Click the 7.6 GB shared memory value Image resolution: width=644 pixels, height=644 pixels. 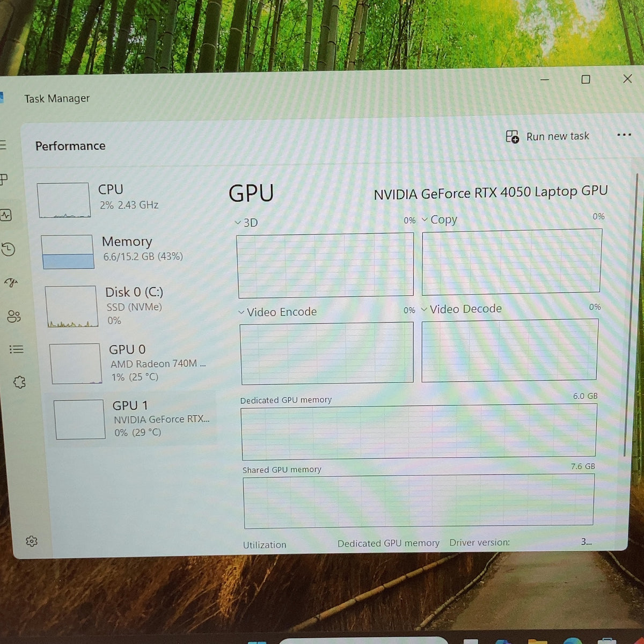pyautogui.click(x=583, y=466)
